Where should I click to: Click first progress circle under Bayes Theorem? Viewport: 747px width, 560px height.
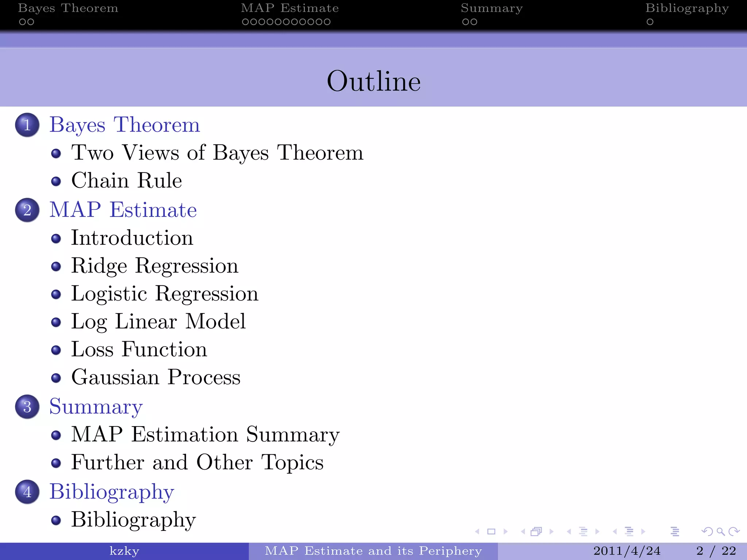coord(22,22)
